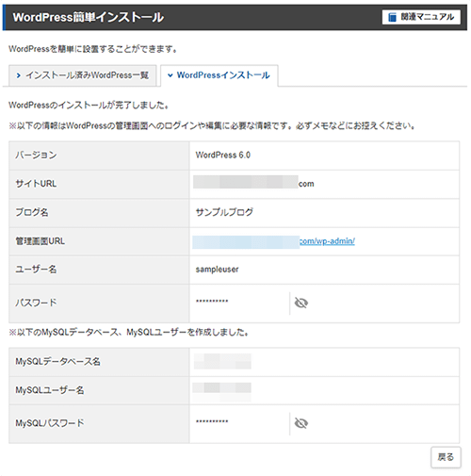471x476 pixels.
Task: Click the サイトURL value ending in com
Action: coord(253,183)
